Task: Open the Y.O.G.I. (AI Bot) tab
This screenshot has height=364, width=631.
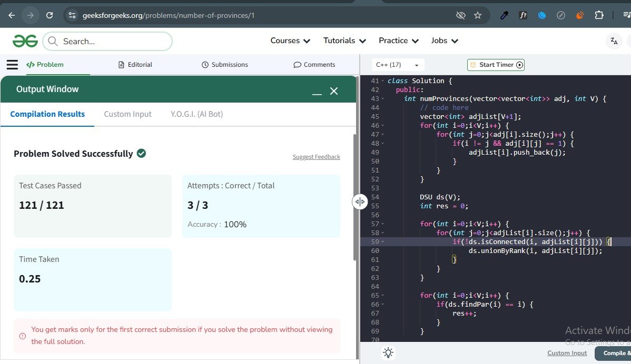Action: [x=197, y=114]
